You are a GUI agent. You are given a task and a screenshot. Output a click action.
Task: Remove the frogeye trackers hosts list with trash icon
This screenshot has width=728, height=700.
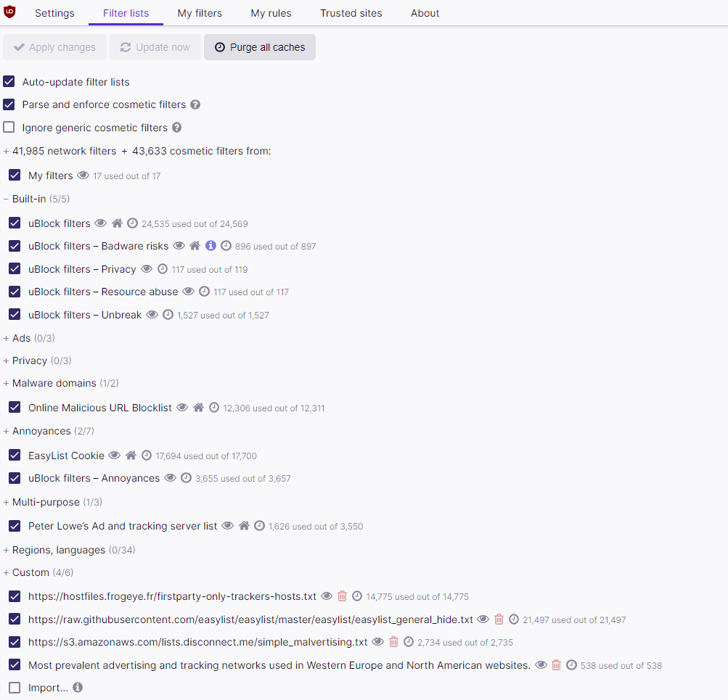click(342, 596)
